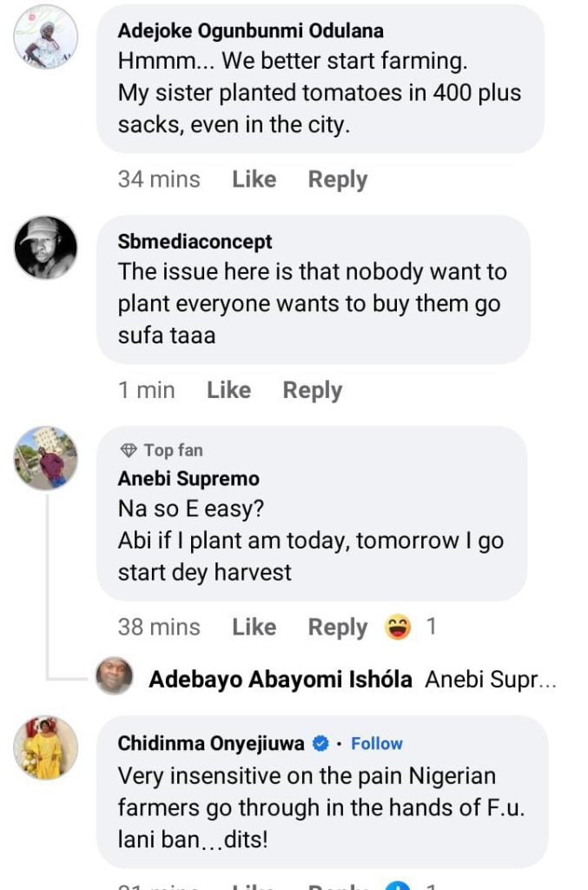Open the Sbmediaconcept username link

[195, 242]
